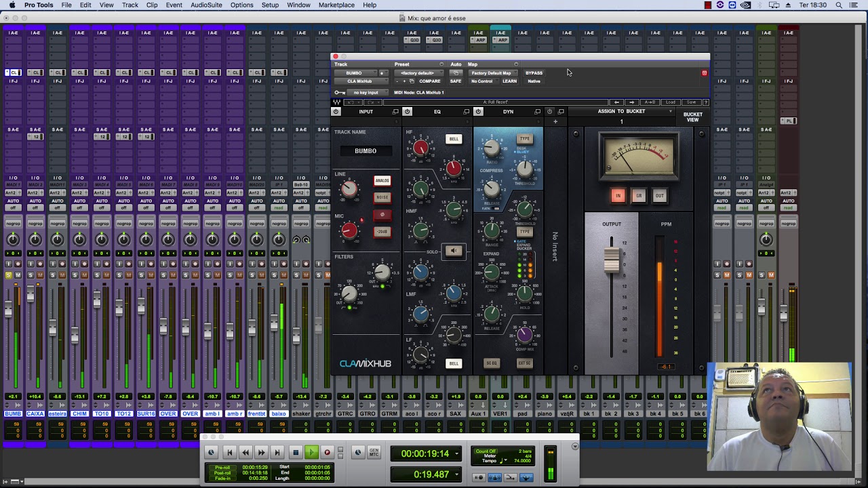Click the GEN MTC button
The width and height of the screenshot is (868, 488).
click(374, 453)
